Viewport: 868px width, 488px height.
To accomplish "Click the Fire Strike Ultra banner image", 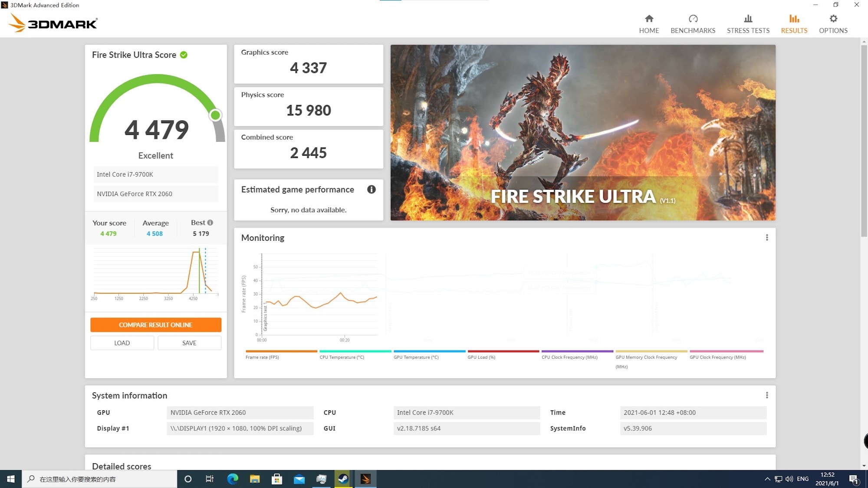I will [x=583, y=132].
